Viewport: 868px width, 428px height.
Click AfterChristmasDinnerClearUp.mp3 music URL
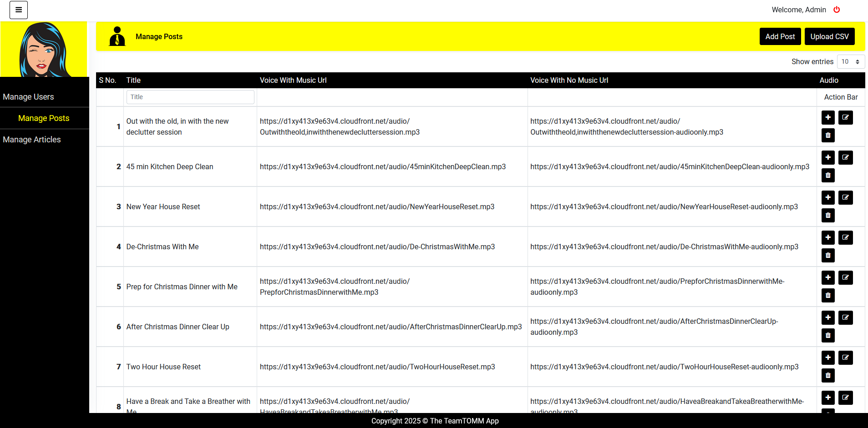tap(391, 327)
